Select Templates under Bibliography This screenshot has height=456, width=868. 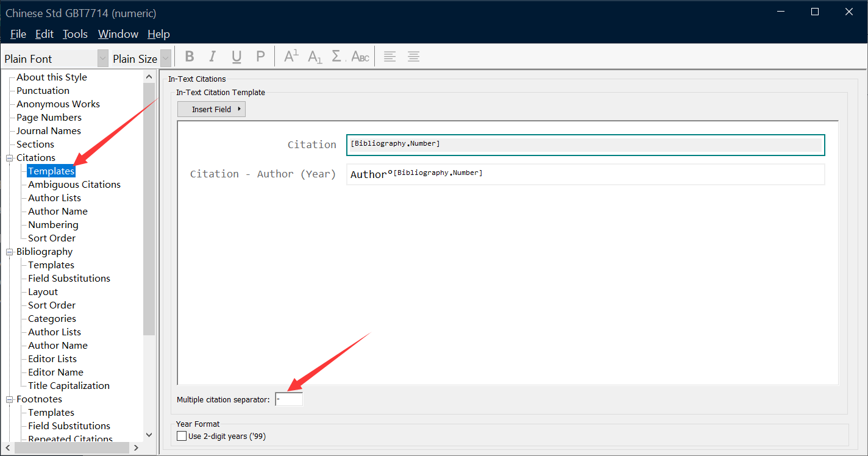pos(51,265)
